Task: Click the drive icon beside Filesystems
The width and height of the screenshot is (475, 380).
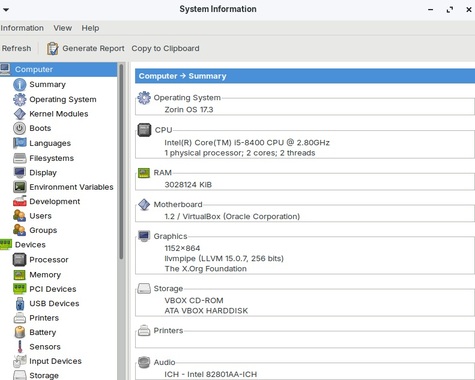Action: point(20,158)
